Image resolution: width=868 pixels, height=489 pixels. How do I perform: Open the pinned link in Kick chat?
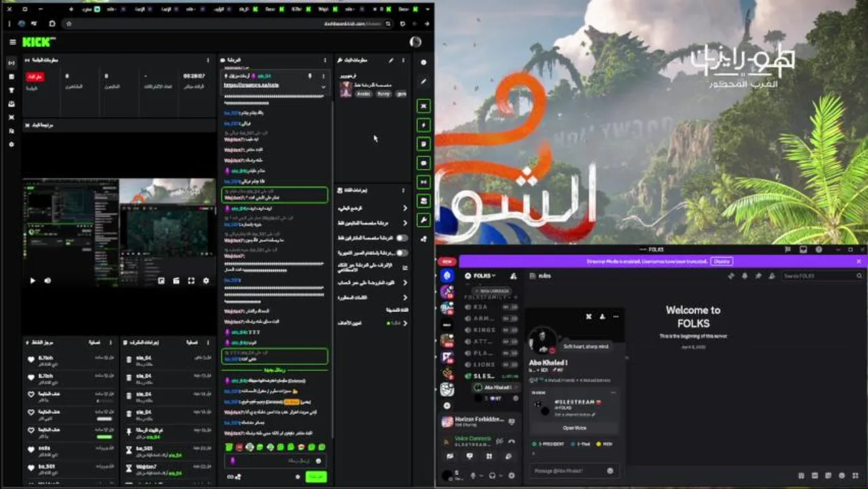pyautogui.click(x=251, y=86)
